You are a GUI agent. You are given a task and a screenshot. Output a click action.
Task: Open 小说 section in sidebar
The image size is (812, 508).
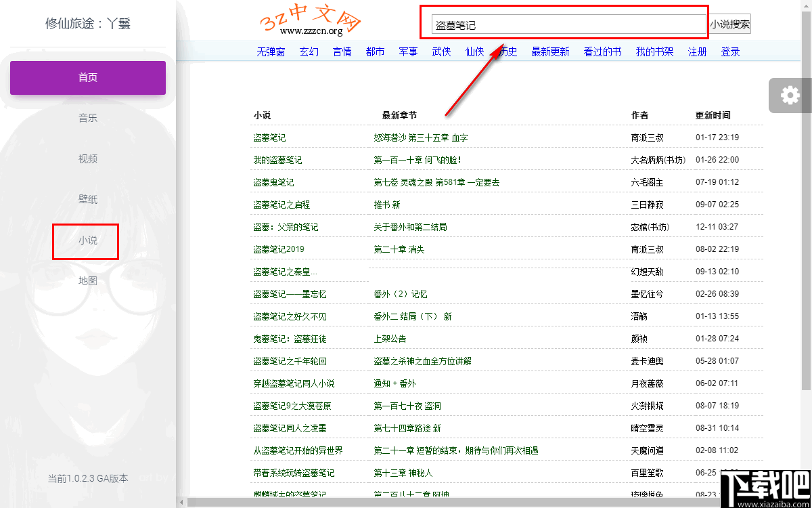coord(88,240)
